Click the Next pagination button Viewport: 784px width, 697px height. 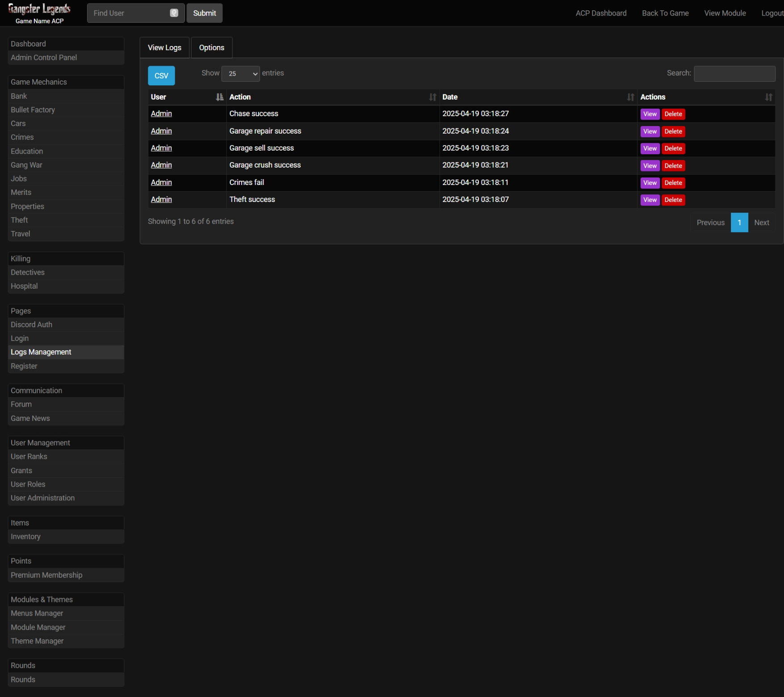click(761, 223)
